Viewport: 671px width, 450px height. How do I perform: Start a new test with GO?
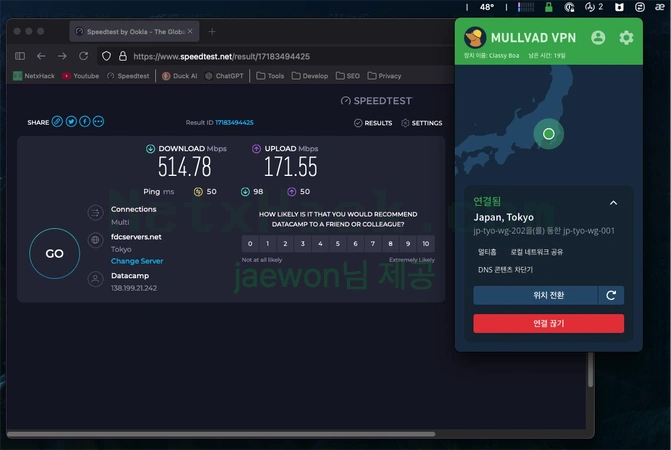point(54,254)
